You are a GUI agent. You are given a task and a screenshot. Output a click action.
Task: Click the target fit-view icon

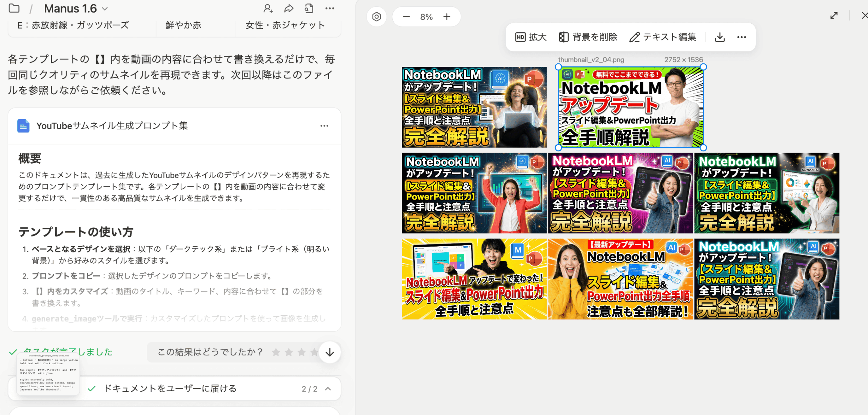[376, 17]
